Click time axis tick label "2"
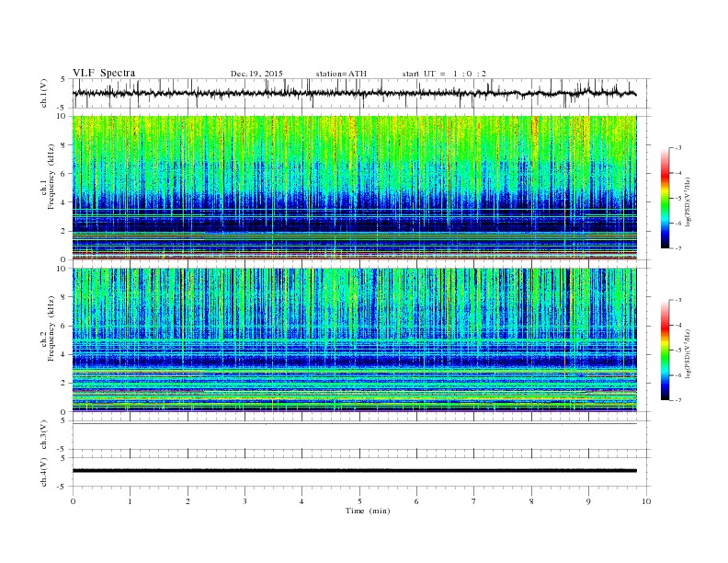The width and height of the screenshot is (728, 563). pyautogui.click(x=188, y=501)
